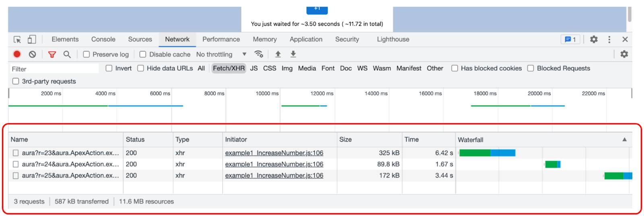This screenshot has width=644, height=216.
Task: Tick Blocked Requests checkbox
Action: pos(530,68)
